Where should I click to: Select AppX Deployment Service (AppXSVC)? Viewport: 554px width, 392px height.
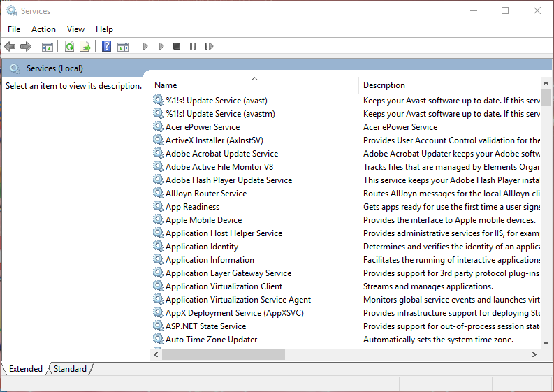pyautogui.click(x=235, y=313)
